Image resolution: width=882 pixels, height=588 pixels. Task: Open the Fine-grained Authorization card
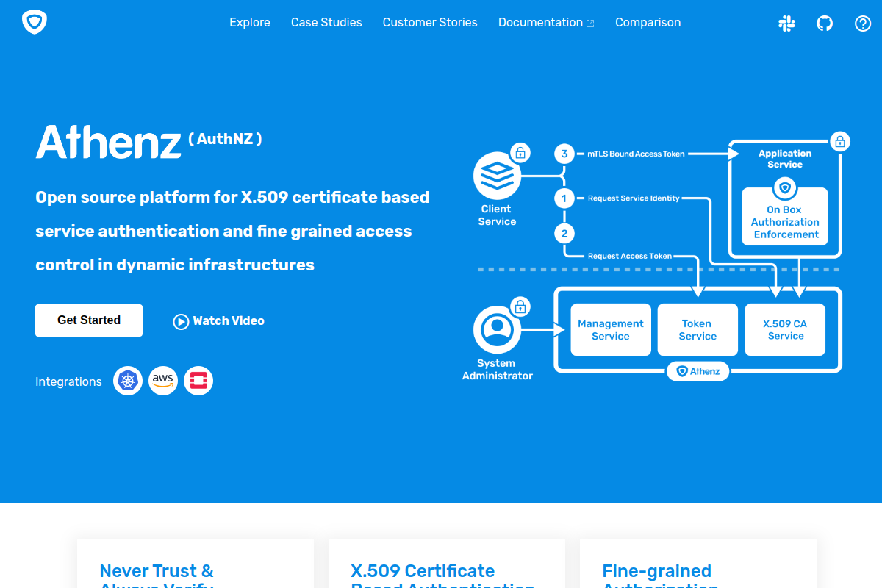point(698,564)
